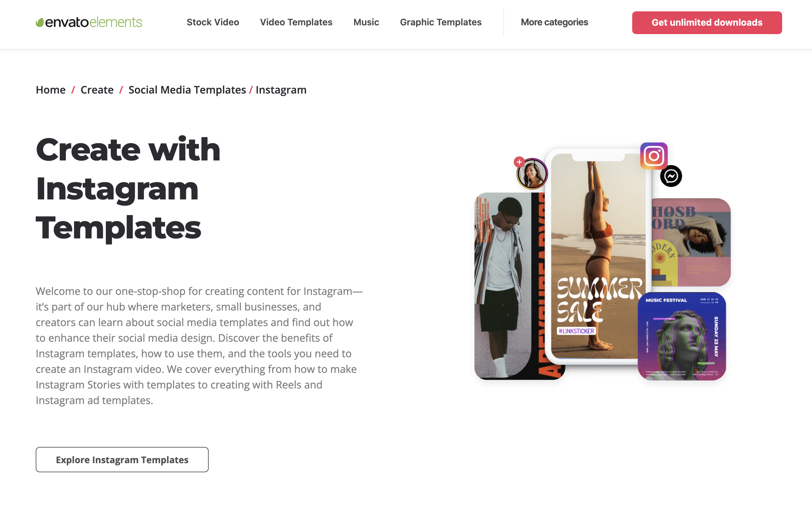Click Get unlimited downloads button
This screenshot has height=508, width=812.
(707, 22)
